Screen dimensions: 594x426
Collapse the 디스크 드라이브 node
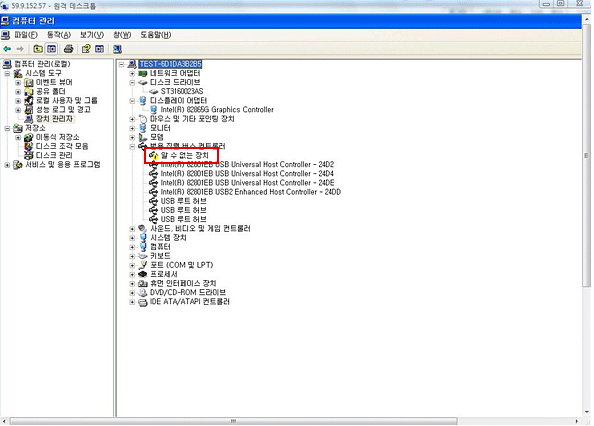pyautogui.click(x=132, y=82)
